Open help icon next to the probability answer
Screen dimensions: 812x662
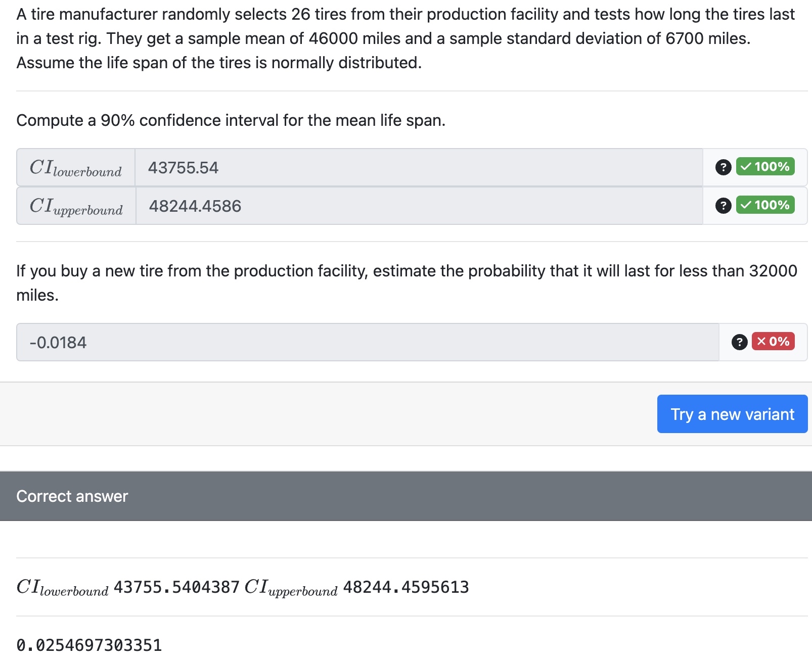pos(739,342)
